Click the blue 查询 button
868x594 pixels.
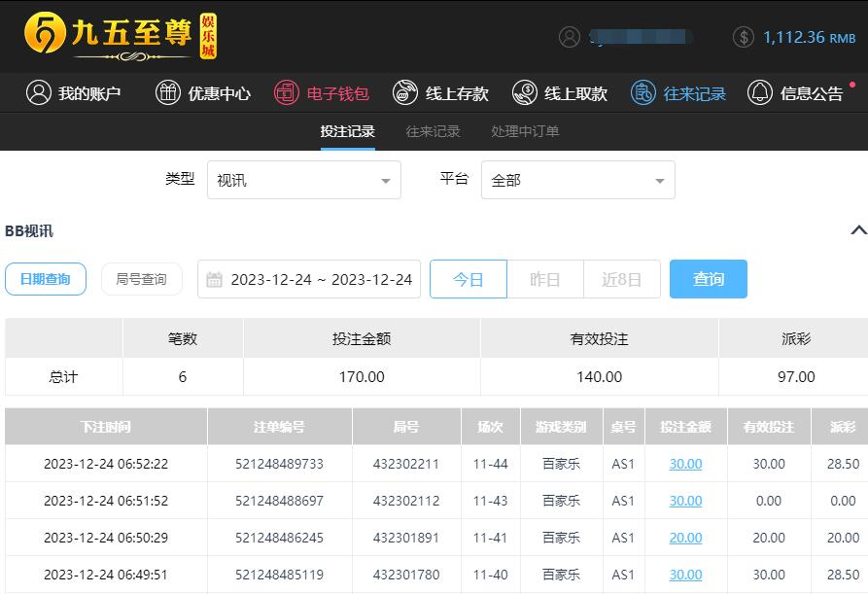[x=708, y=279]
